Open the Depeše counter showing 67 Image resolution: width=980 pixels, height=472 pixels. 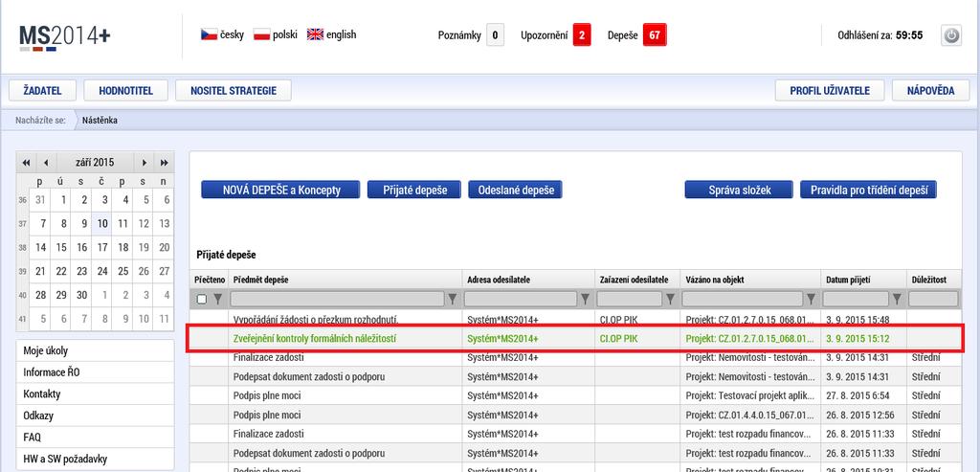[x=655, y=35]
